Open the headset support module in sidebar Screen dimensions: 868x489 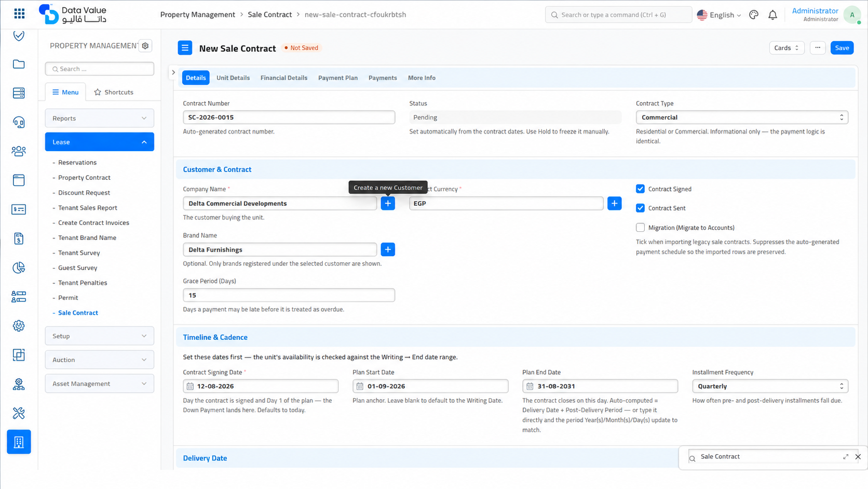[19, 122]
